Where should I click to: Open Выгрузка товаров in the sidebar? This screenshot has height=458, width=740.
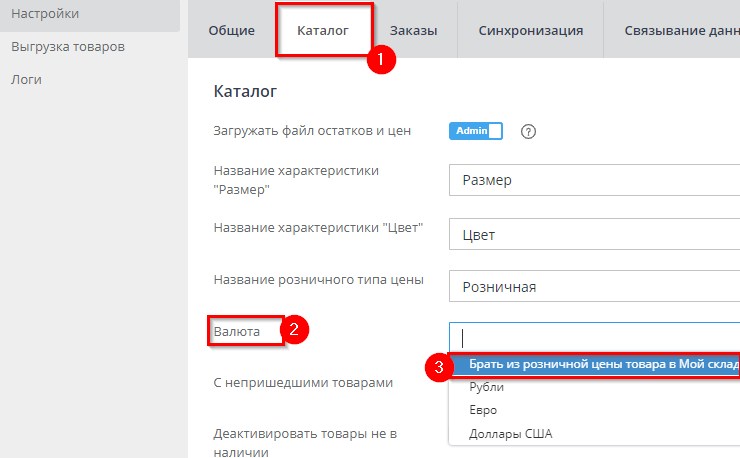[x=68, y=47]
